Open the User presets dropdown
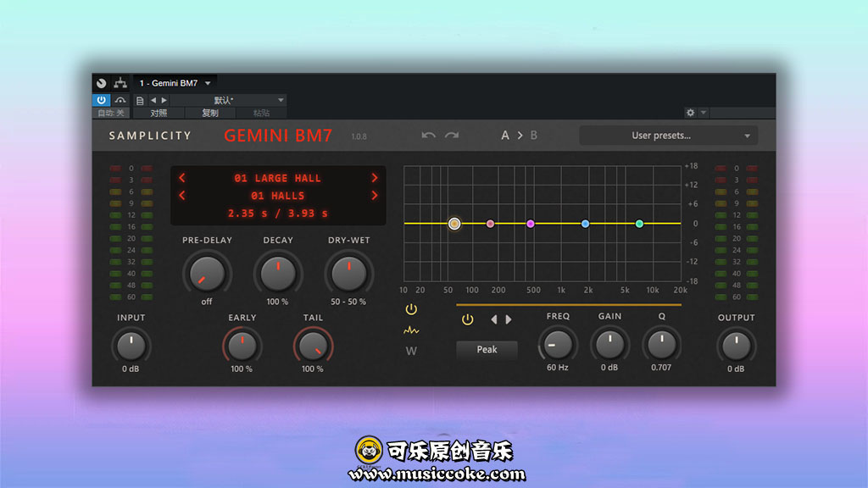Screen dimensions: 868x488 tap(669, 136)
